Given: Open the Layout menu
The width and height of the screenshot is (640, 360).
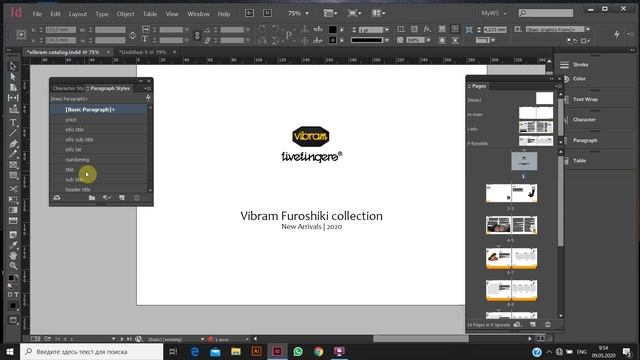Looking at the screenshot, I should [78, 13].
